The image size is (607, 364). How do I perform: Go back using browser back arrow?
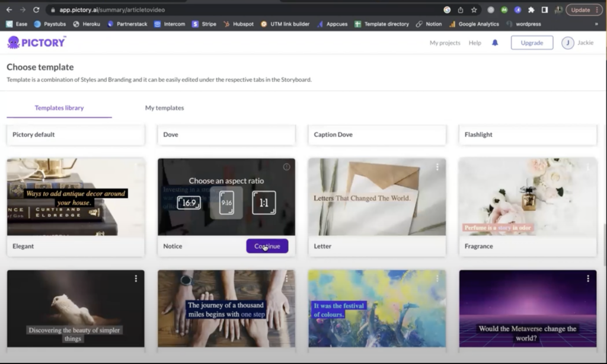[9, 9]
